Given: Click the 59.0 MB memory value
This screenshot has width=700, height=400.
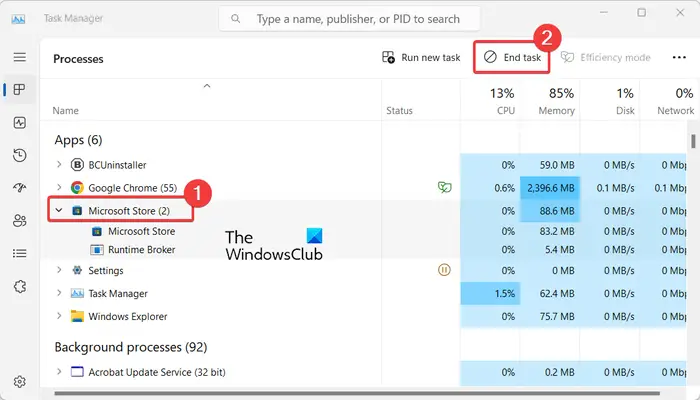Looking at the screenshot, I should click(557, 165).
